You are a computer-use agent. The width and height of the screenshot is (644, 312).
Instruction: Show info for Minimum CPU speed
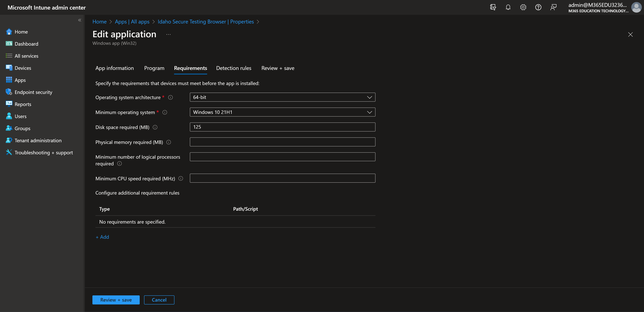pyautogui.click(x=181, y=178)
